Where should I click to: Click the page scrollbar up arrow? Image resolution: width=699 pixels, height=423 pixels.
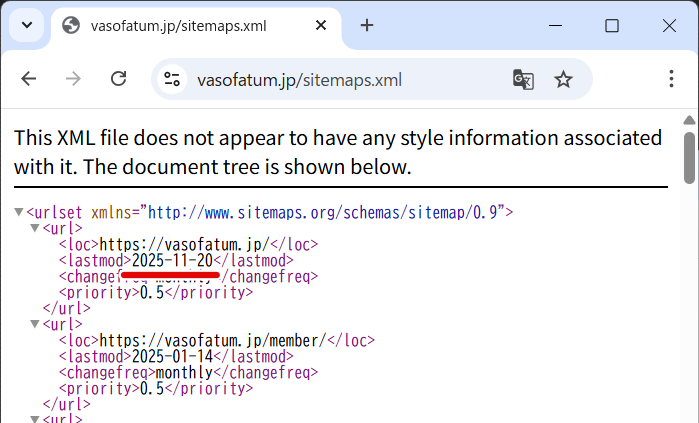click(689, 120)
